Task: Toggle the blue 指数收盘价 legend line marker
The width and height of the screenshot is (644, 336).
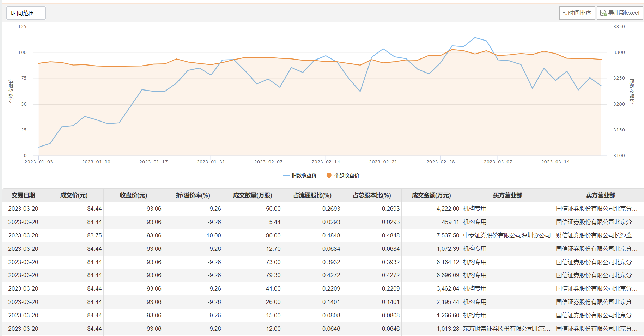Action: pos(286,175)
